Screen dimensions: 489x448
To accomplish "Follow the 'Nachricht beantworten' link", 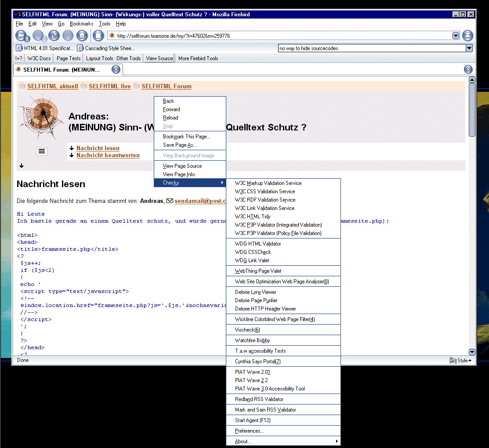I will coord(108,155).
